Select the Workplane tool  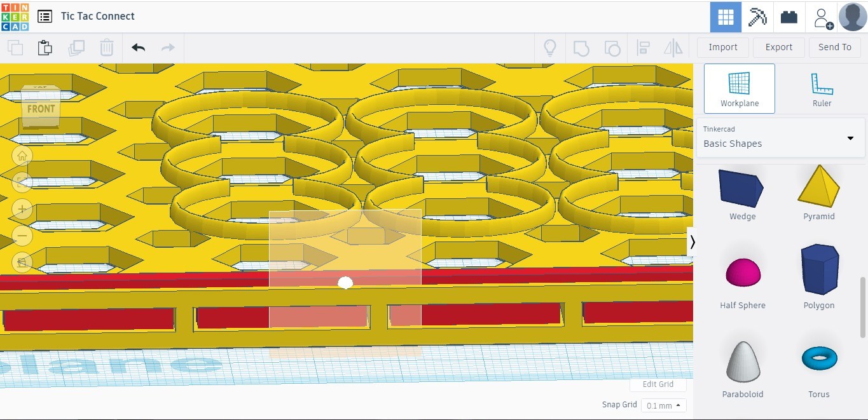point(740,88)
